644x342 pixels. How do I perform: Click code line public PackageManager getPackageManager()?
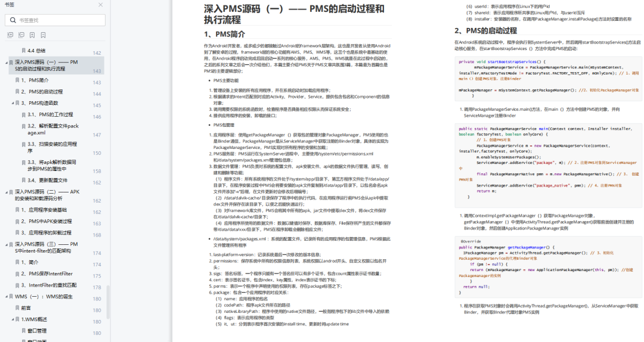[506, 248]
